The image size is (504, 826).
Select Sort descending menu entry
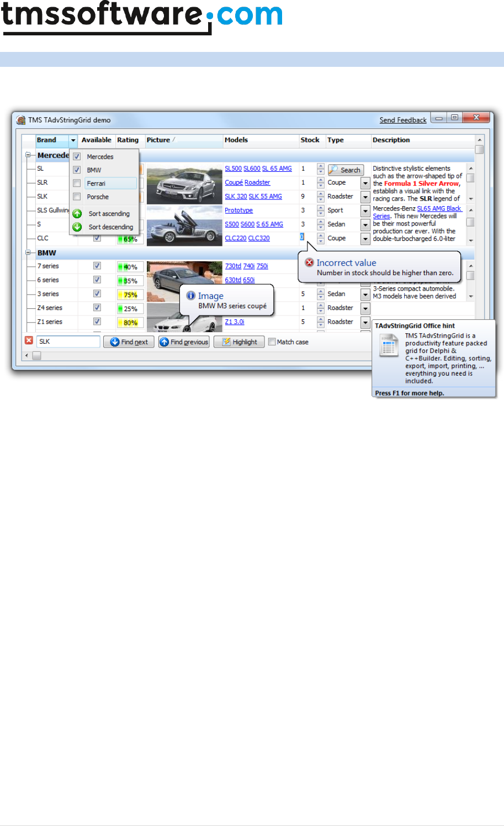point(111,227)
